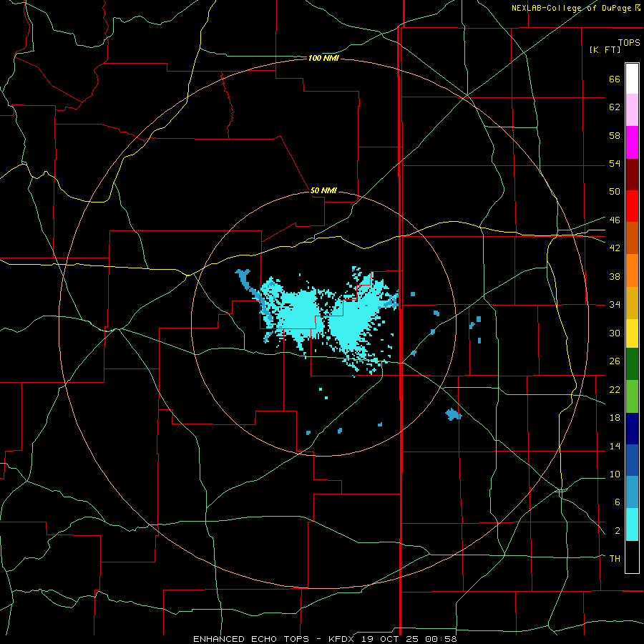Viewport: 644px width, 644px height.
Task: Click the "[K FT]" units label
Action: point(605,49)
